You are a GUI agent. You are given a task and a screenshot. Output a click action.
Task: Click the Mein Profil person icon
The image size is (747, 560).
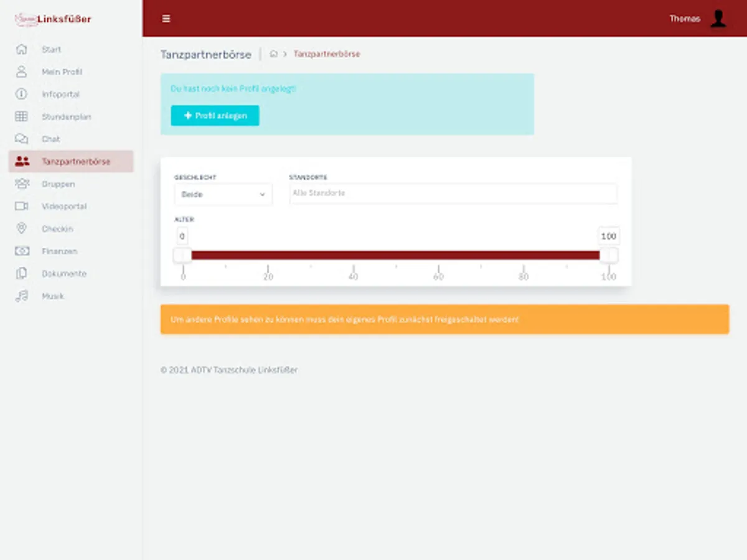coord(21,72)
